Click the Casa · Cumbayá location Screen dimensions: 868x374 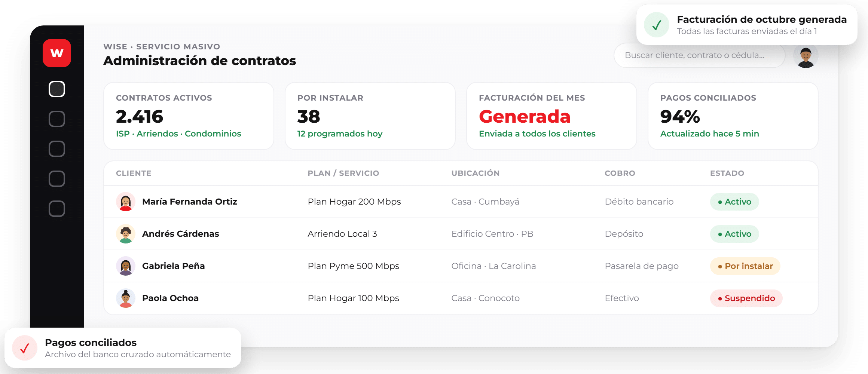tap(485, 202)
